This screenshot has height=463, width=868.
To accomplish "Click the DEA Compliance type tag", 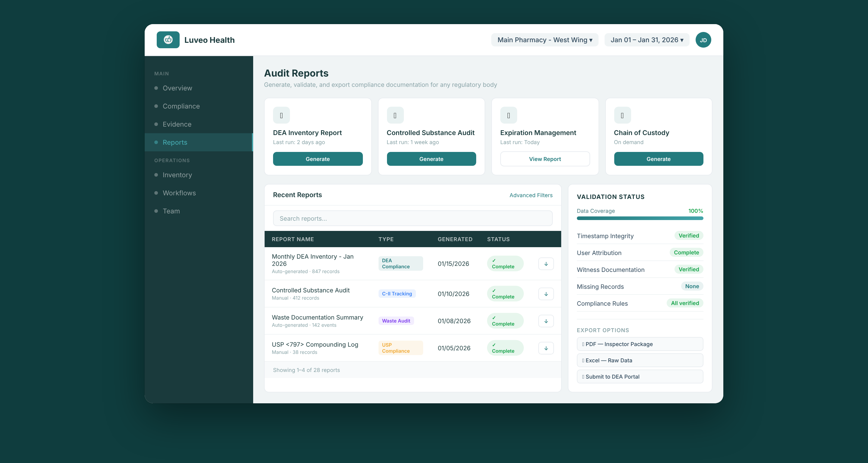I will pyautogui.click(x=400, y=263).
